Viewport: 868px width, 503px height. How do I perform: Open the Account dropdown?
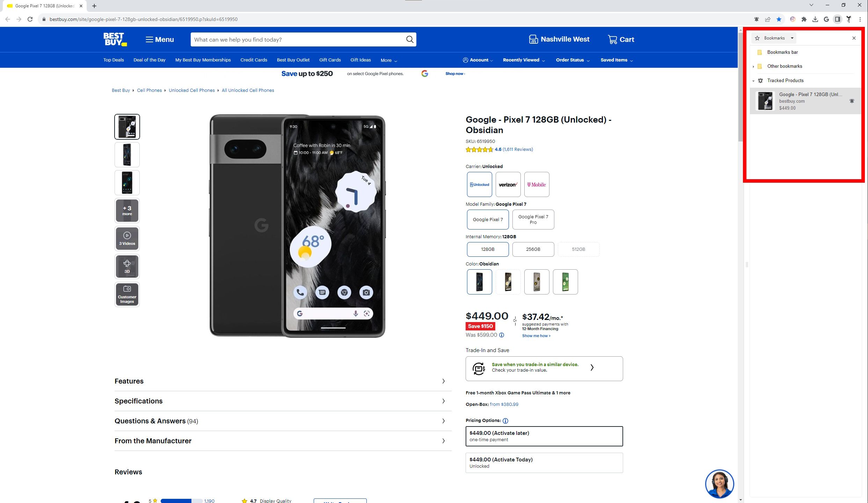point(478,60)
